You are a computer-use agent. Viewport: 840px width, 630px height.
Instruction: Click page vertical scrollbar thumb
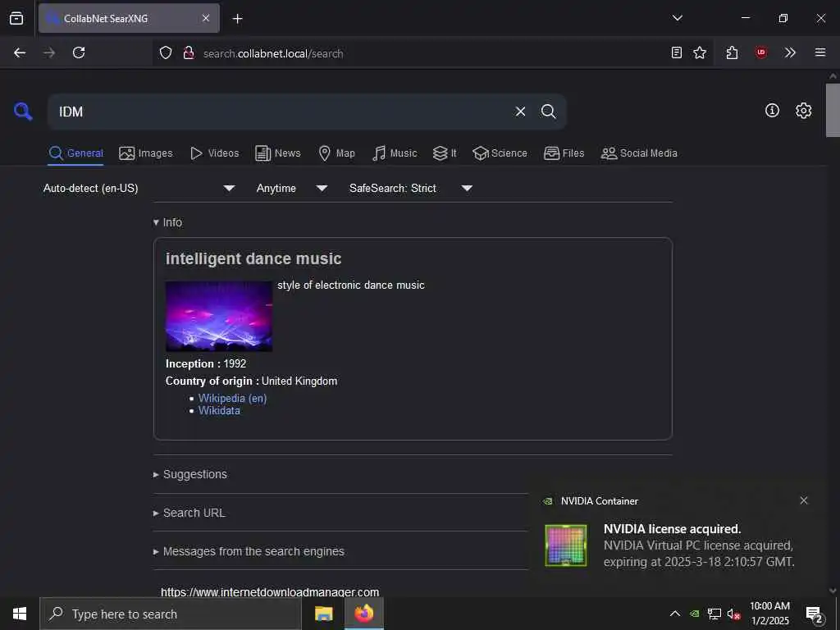coord(833,110)
